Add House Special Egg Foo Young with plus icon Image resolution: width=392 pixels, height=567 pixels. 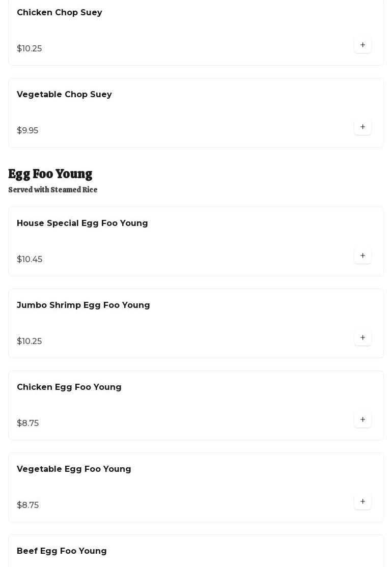click(362, 256)
